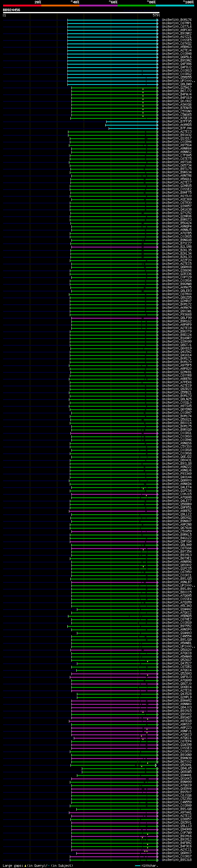Click label UniRef100_A2TEI3
The height and width of the screenshot is (868, 197).
tap(177, 132)
